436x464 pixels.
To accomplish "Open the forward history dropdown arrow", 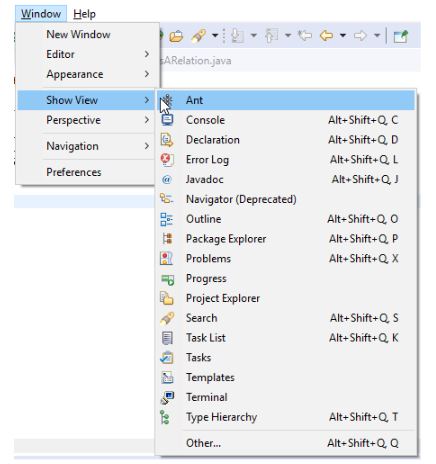I will pyautogui.click(x=377, y=35).
